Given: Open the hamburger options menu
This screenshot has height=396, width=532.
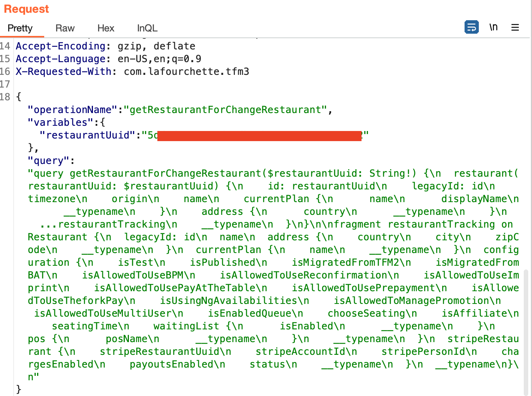Looking at the screenshot, I should pos(515,27).
